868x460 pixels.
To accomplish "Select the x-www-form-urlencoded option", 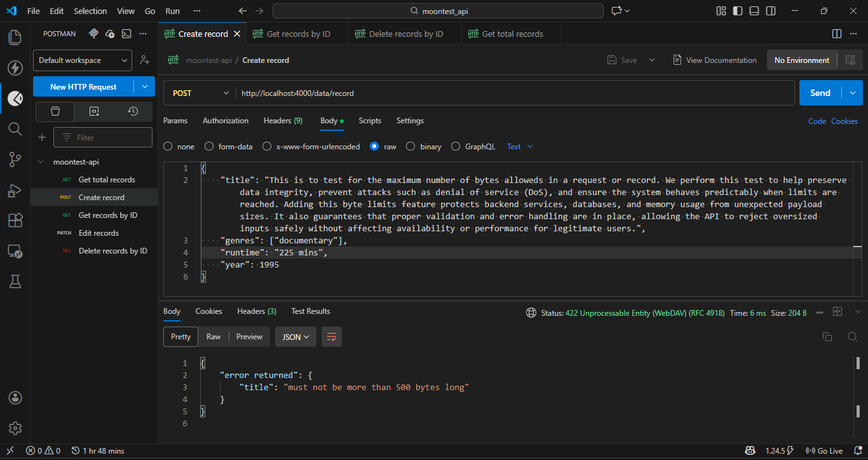I will point(266,146).
